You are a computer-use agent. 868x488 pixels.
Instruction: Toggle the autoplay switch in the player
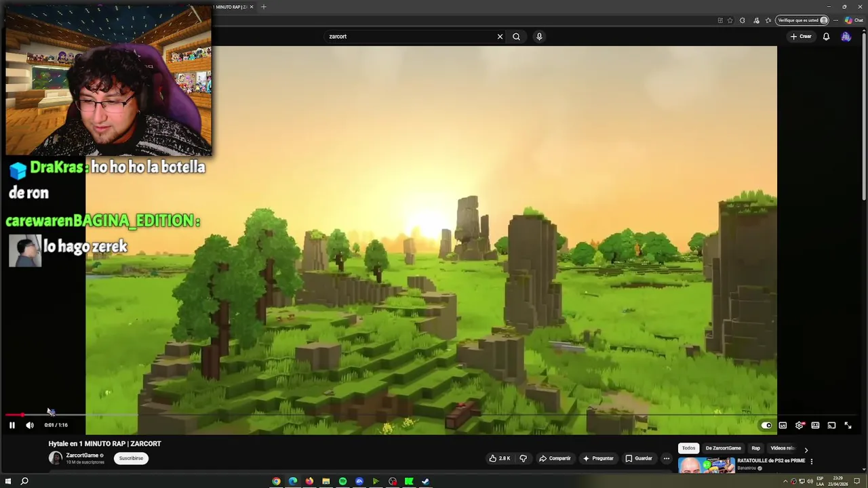pyautogui.click(x=766, y=425)
